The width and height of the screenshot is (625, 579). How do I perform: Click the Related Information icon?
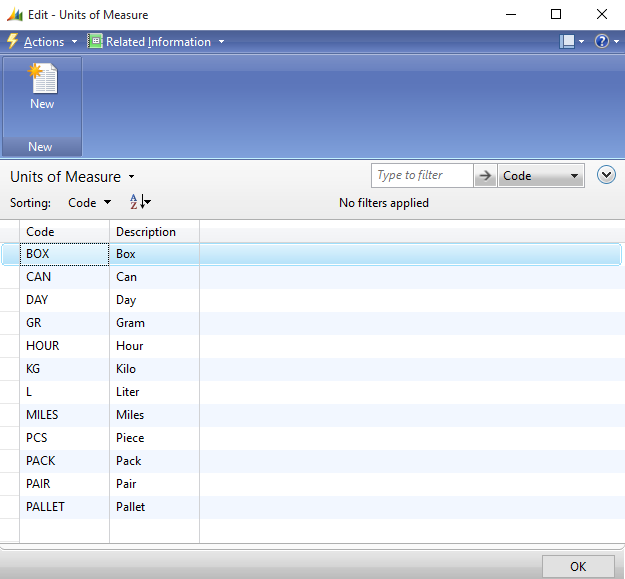tap(95, 41)
